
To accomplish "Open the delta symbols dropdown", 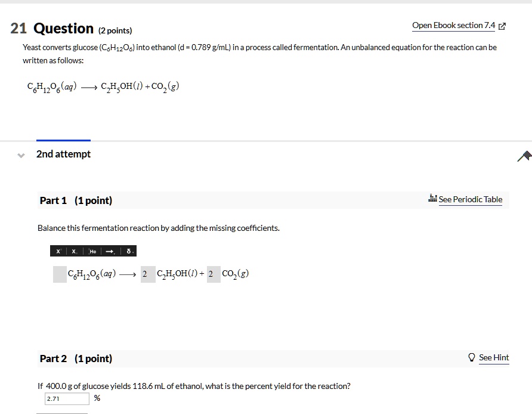I will click(129, 251).
